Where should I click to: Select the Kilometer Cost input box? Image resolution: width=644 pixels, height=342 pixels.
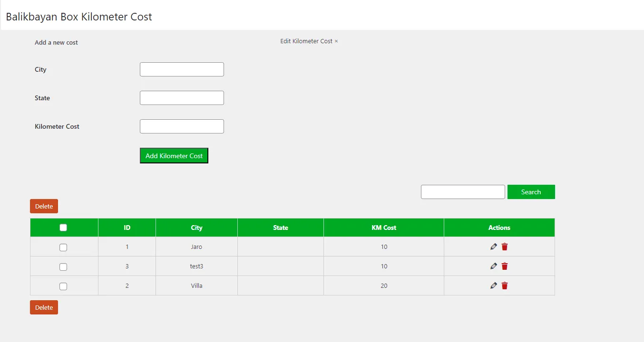[182, 126]
